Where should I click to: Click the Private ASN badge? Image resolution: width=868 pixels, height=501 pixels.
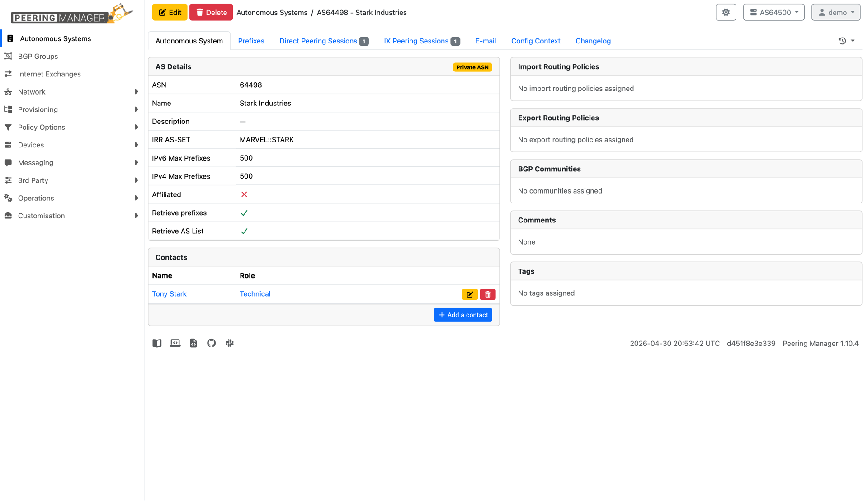(472, 67)
